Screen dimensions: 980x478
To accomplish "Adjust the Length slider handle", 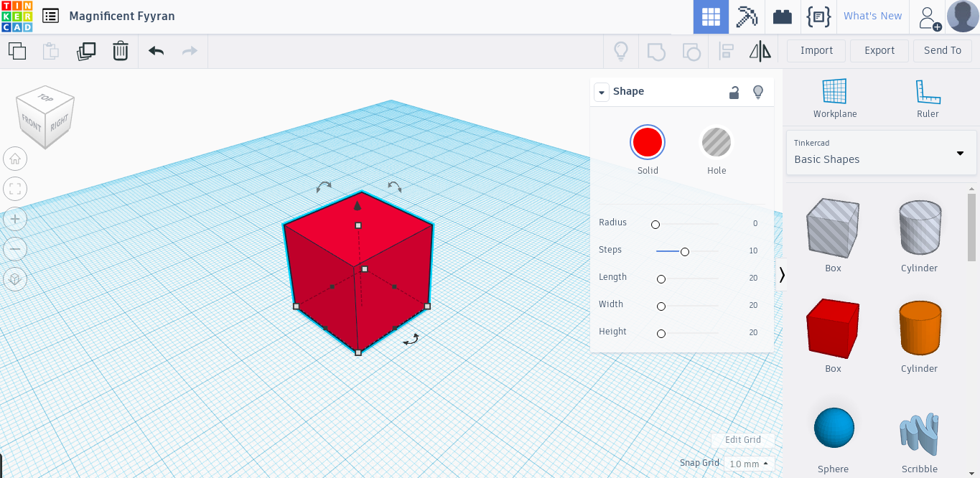I will (x=661, y=279).
